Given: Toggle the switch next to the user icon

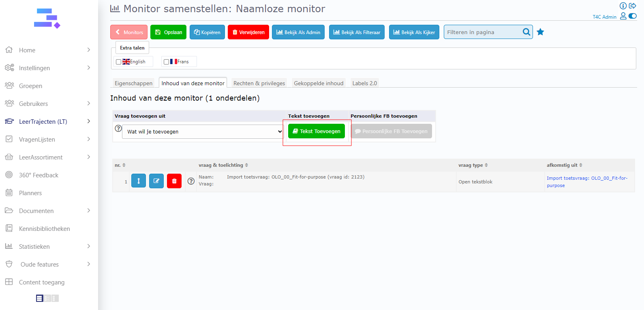Looking at the screenshot, I should click(632, 16).
